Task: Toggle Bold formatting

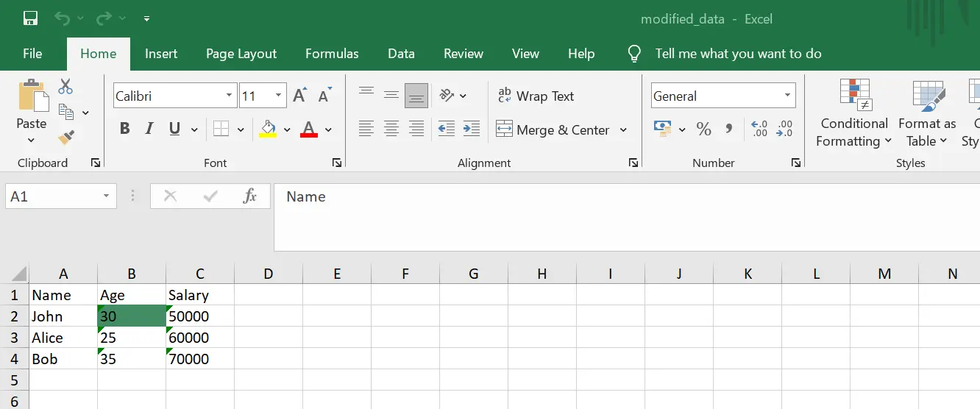Action: point(124,129)
